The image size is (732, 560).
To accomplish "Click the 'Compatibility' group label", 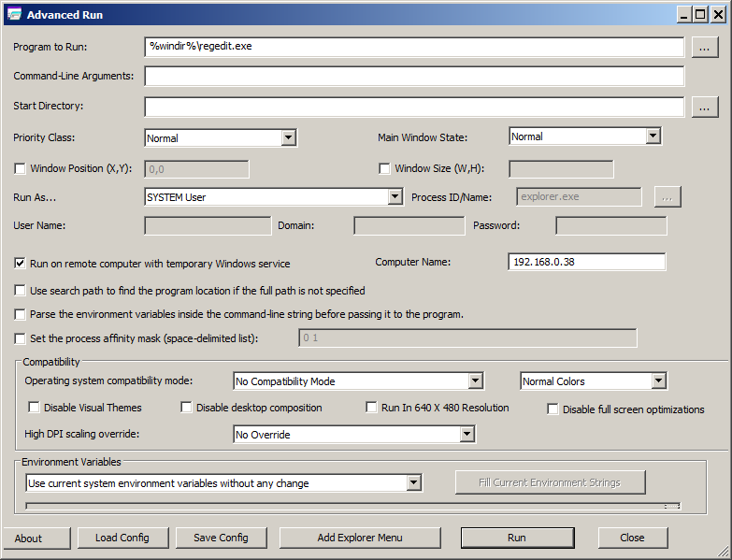I will [x=51, y=362].
